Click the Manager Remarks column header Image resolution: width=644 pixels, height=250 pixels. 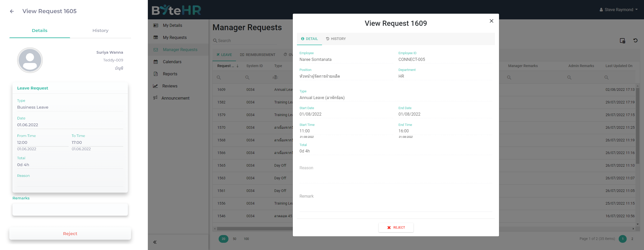[x=523, y=66]
